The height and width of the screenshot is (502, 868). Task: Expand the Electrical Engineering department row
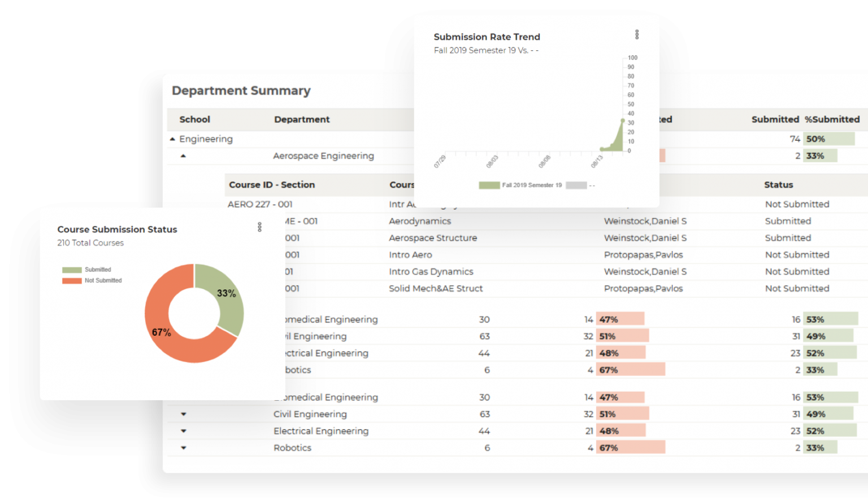coord(183,431)
